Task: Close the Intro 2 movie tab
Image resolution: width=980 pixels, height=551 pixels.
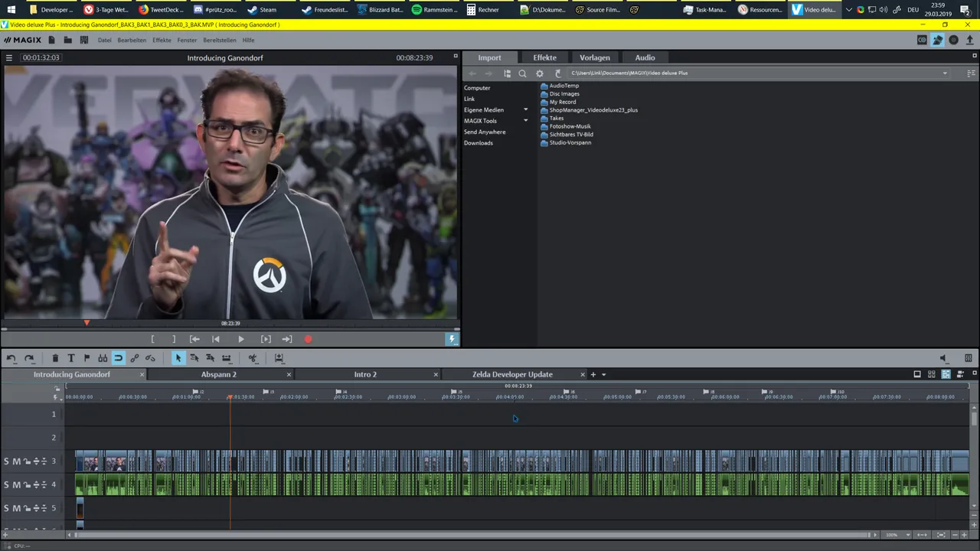Action: (436, 374)
